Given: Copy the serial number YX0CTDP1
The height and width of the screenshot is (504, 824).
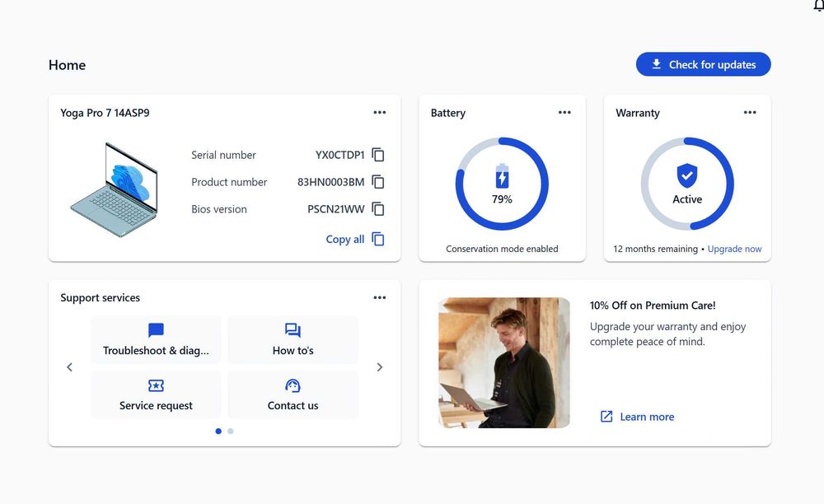Looking at the screenshot, I should pos(378,155).
